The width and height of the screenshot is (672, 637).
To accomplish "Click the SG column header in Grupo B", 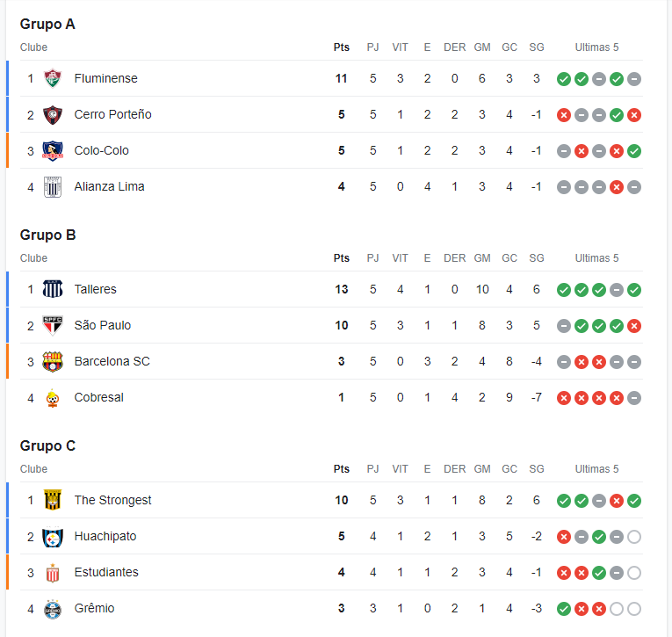I will click(x=537, y=258).
